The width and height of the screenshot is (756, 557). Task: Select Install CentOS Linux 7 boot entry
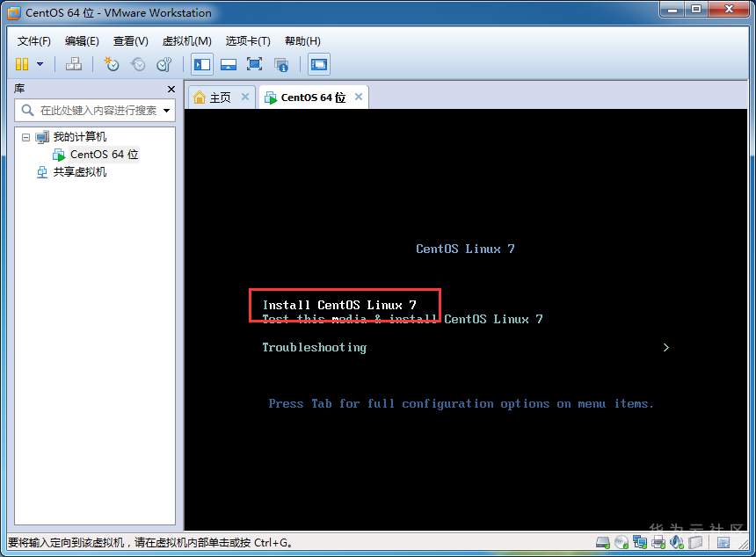pos(339,305)
